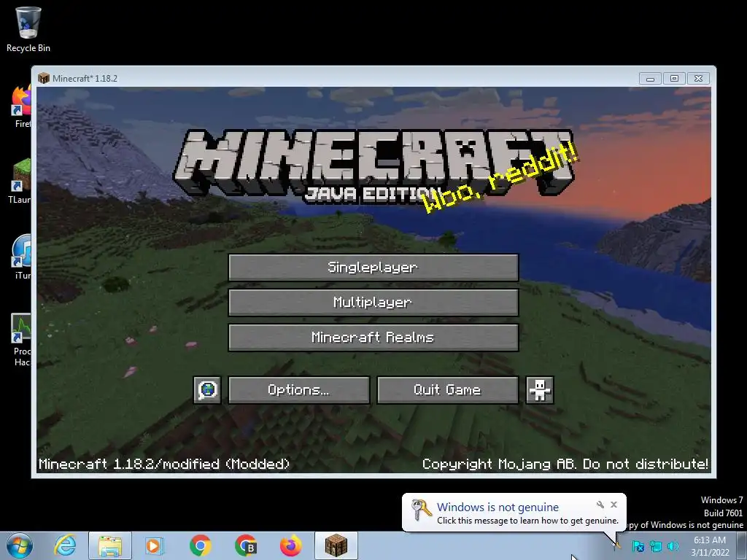Viewport: 747px width, 560px height.
Task: Open notification balloon wrench options
Action: (600, 505)
